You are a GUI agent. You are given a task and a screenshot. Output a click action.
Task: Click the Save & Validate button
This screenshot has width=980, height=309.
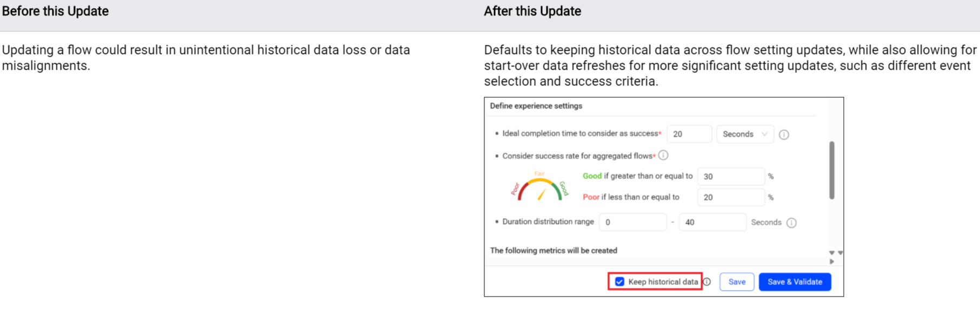pos(795,281)
